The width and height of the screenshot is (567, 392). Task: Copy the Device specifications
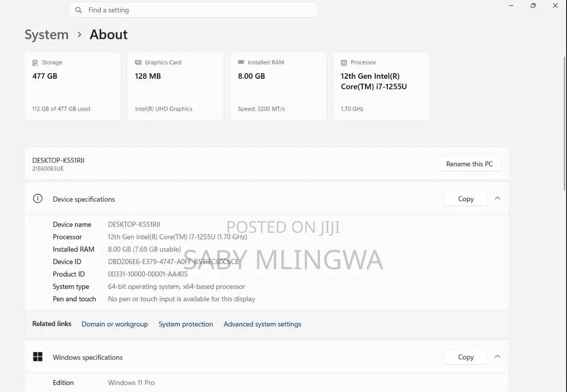pos(466,199)
